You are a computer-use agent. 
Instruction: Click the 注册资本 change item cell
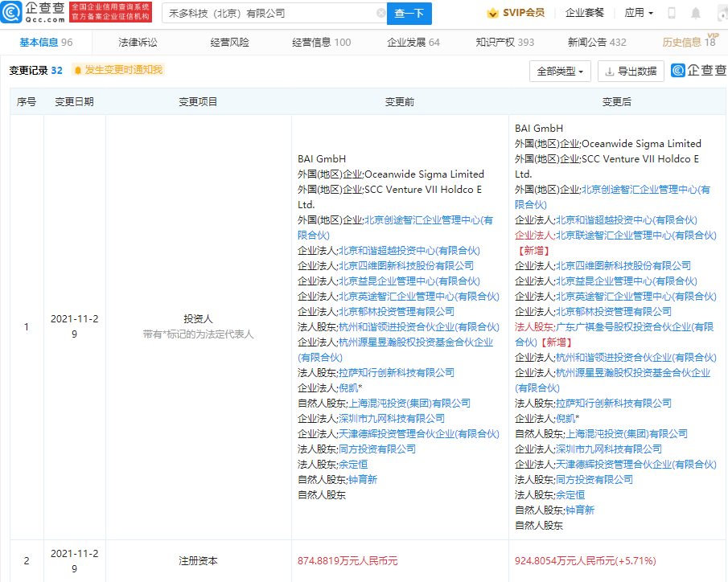click(198, 561)
